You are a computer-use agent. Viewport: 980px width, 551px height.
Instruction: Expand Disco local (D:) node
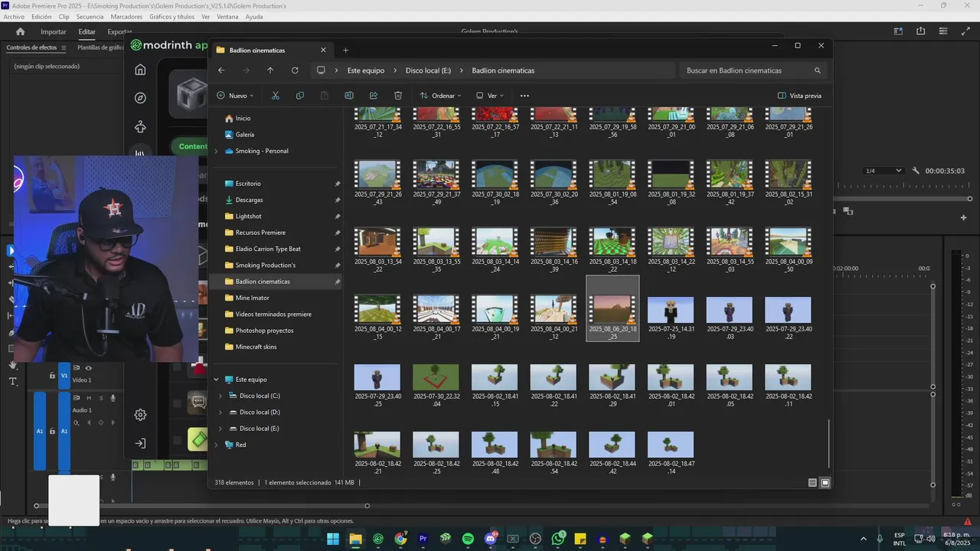pos(220,412)
